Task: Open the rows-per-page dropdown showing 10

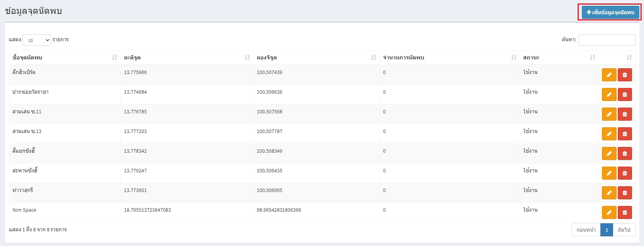Action: pos(37,40)
